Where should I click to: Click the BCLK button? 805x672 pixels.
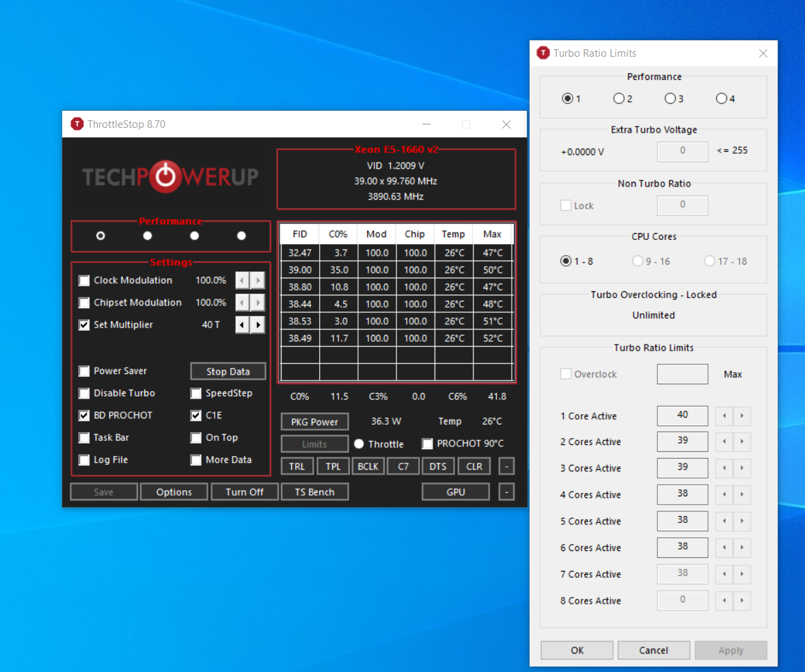(x=368, y=466)
